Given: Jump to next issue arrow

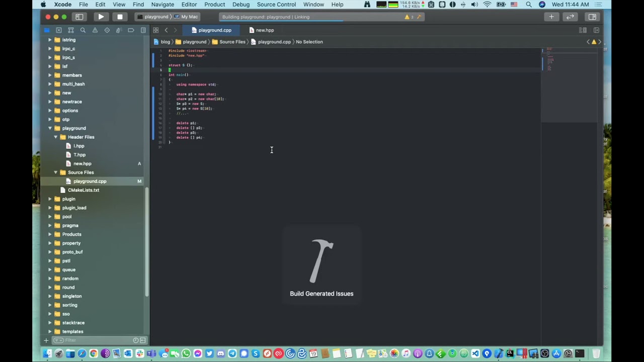Looking at the screenshot, I should tap(599, 42).
